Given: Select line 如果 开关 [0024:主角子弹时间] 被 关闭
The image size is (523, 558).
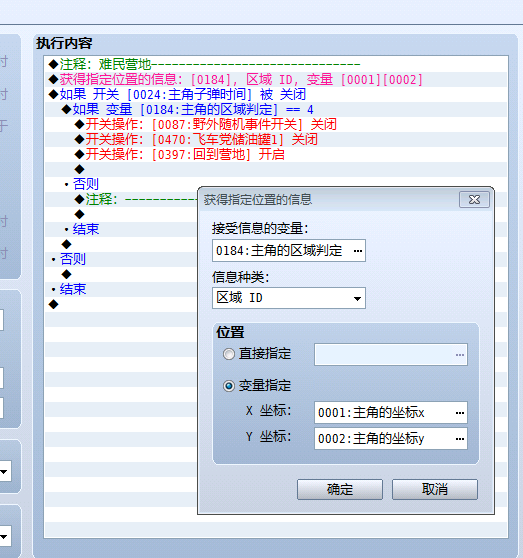Looking at the screenshot, I should [276, 94].
